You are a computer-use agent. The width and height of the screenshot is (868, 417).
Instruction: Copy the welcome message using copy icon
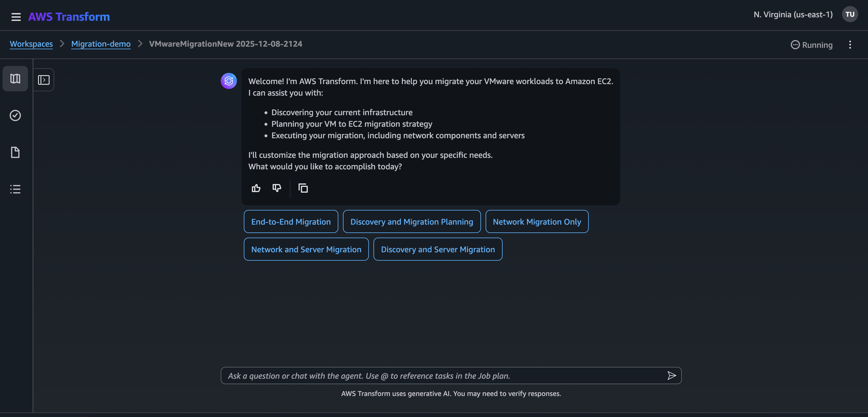[x=303, y=188]
